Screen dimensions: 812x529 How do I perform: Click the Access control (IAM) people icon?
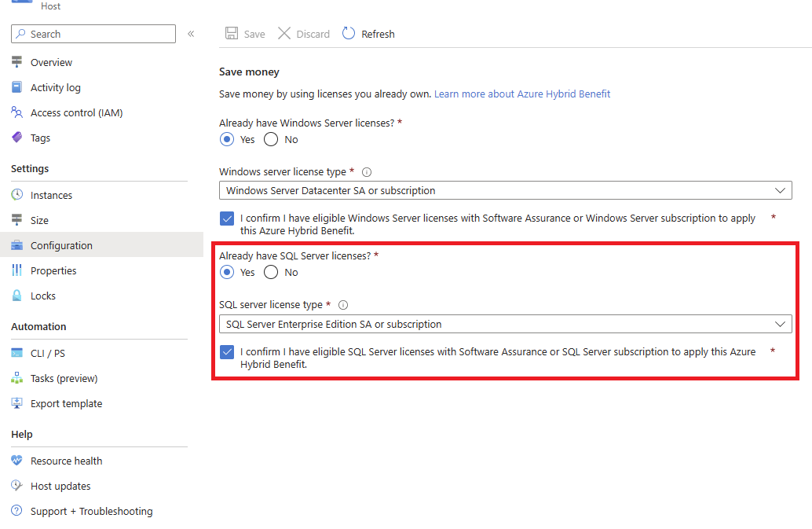[x=17, y=112]
